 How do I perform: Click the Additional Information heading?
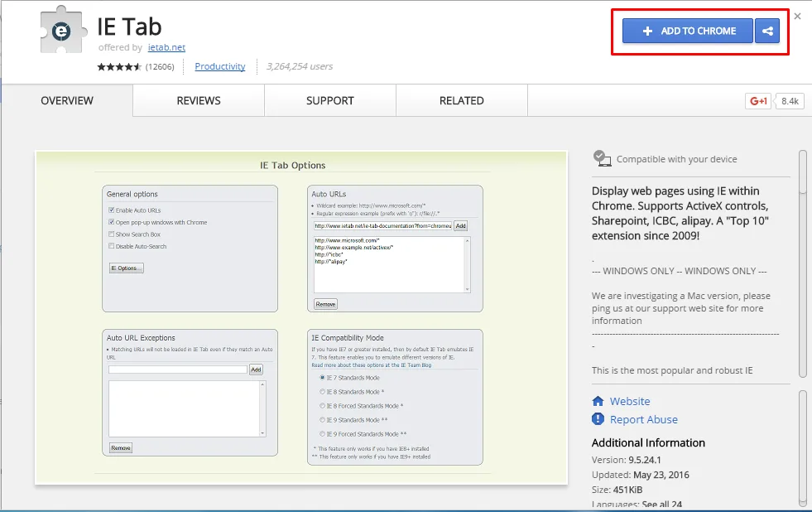coord(648,442)
